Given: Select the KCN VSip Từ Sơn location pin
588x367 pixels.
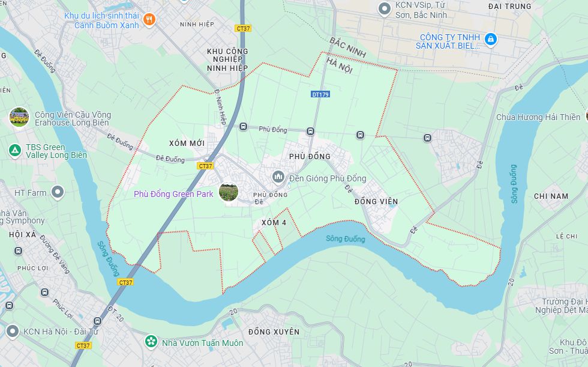Looking at the screenshot, I should click(x=385, y=9).
